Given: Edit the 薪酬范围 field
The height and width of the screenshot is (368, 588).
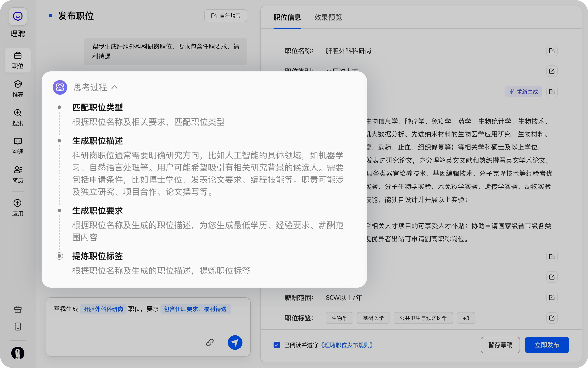Looking at the screenshot, I should coord(552,297).
